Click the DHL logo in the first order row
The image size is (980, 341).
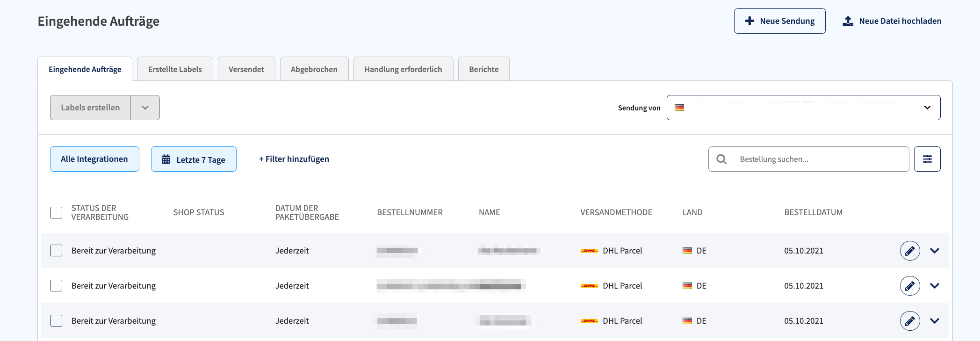click(589, 251)
